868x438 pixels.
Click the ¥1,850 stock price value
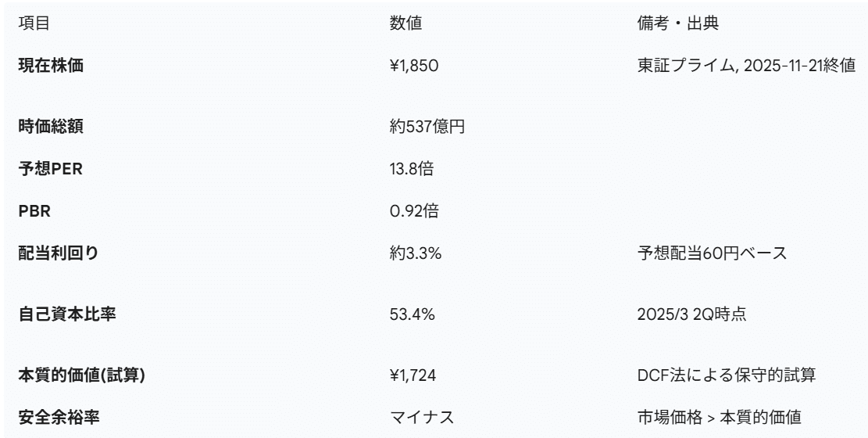pos(414,65)
